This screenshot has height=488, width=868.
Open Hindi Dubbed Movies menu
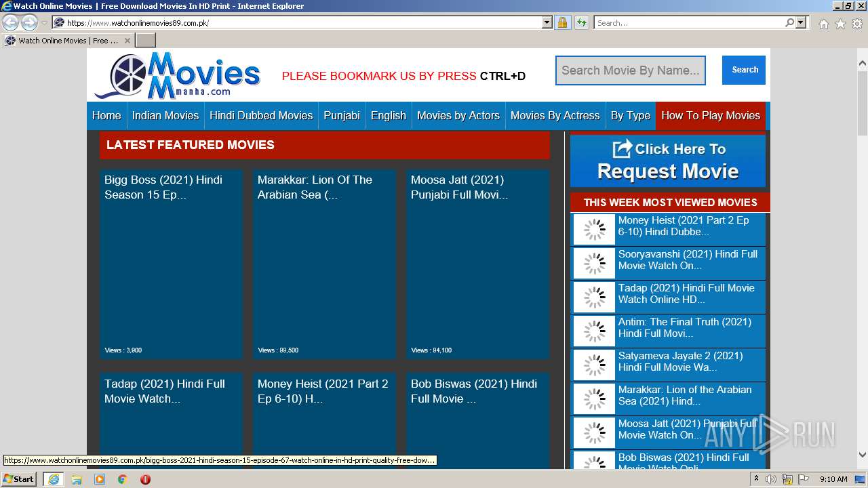(x=261, y=115)
